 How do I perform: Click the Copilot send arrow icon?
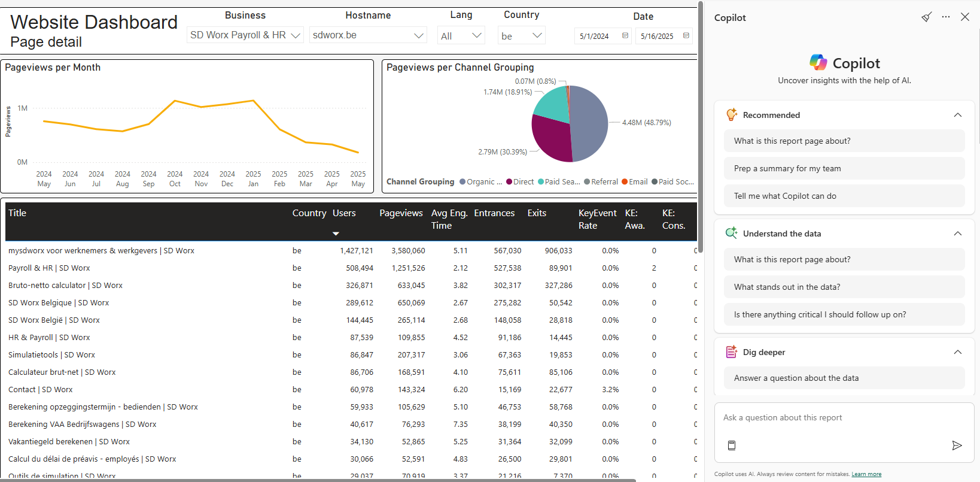coord(957,445)
